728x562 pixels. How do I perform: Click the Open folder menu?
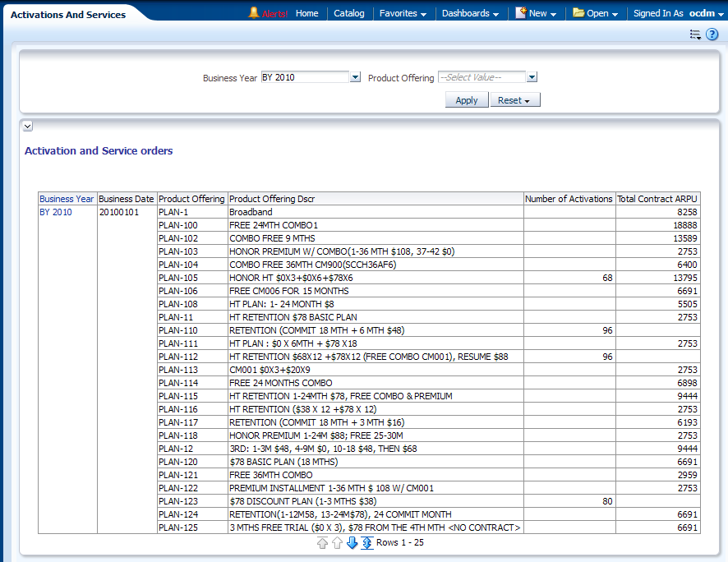coord(596,13)
